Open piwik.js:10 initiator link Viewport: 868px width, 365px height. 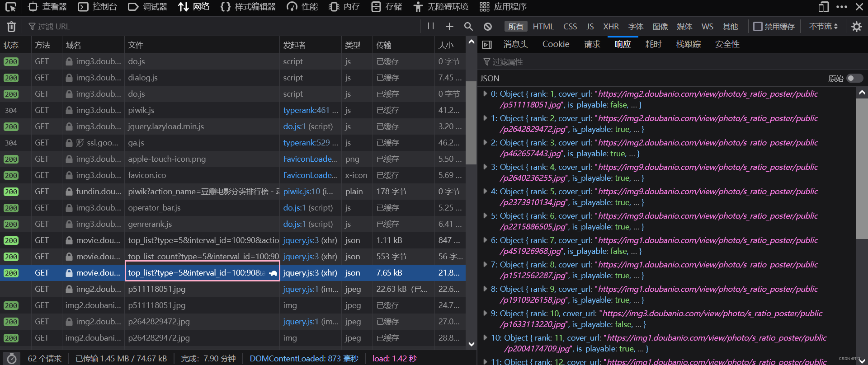click(302, 192)
